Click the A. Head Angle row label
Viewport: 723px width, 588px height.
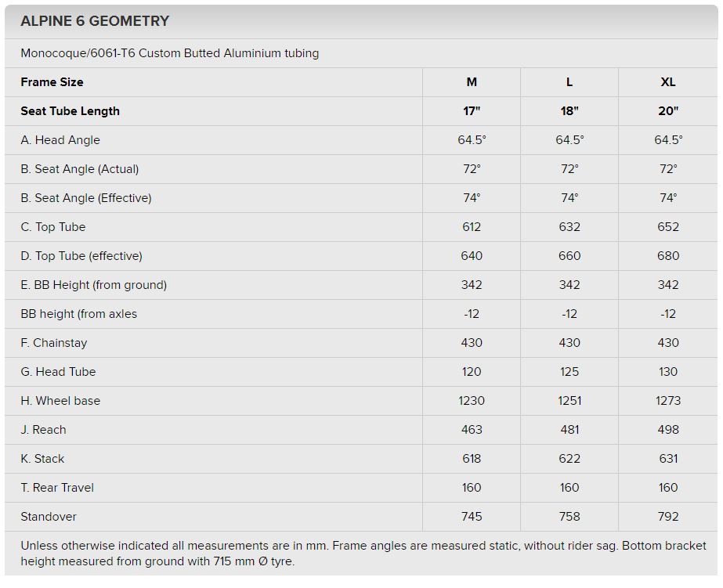[60, 140]
